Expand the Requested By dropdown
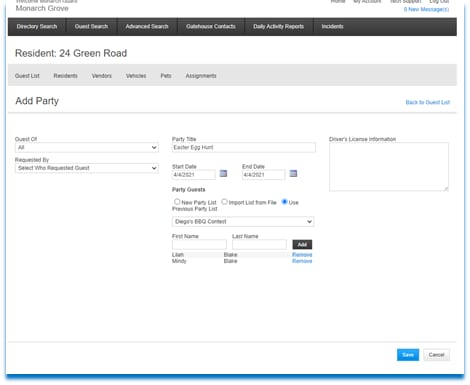This screenshot has height=385, width=470. pos(87,168)
